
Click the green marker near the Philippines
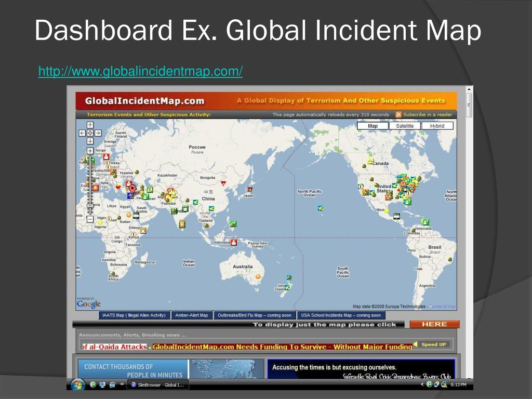click(x=233, y=224)
